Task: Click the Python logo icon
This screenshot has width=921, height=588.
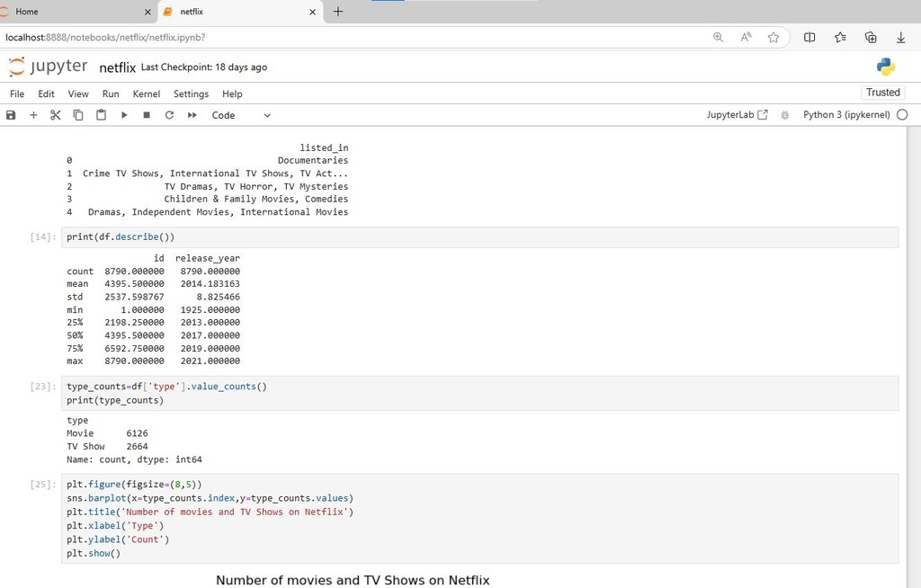Action: [x=885, y=67]
